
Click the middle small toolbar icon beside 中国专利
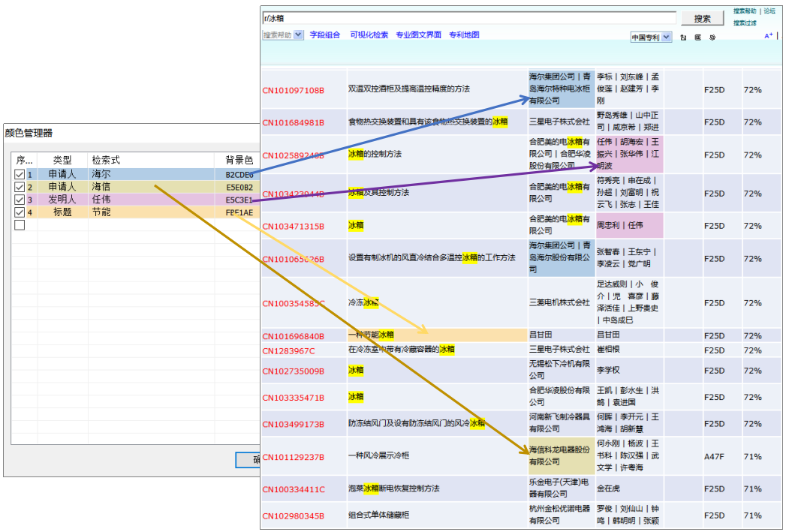(697, 37)
